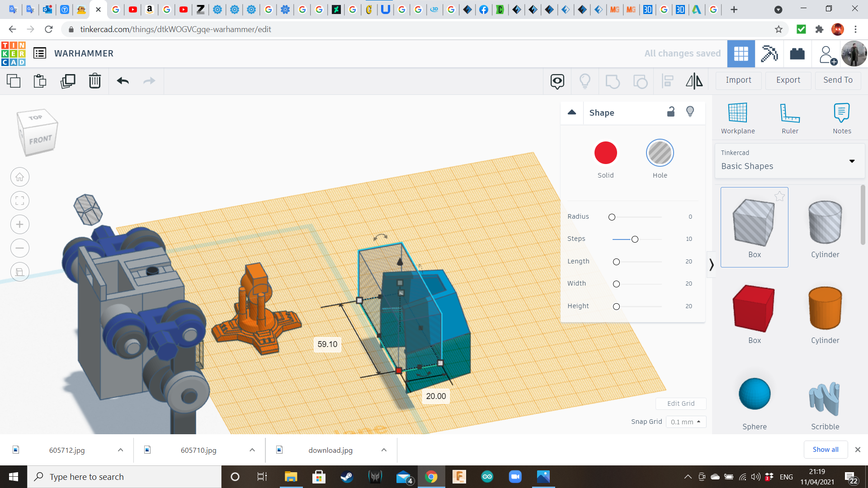Expand the Shape panel arrow

pos(571,112)
